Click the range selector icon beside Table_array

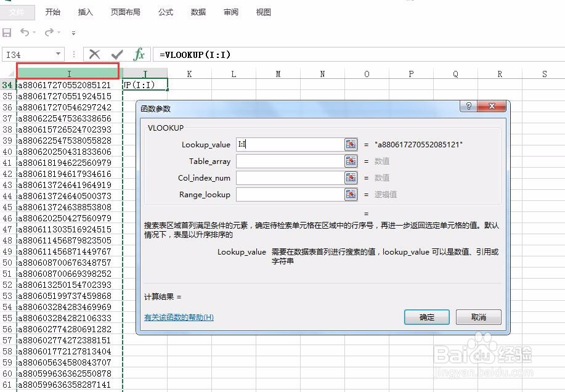click(350, 161)
